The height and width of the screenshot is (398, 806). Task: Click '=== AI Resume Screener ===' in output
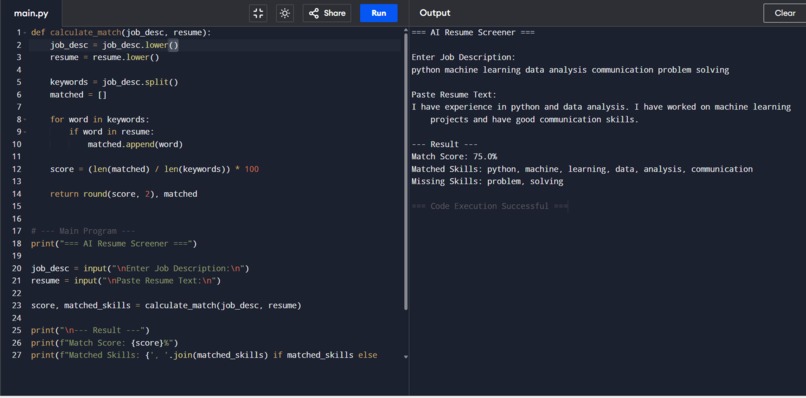(x=473, y=32)
